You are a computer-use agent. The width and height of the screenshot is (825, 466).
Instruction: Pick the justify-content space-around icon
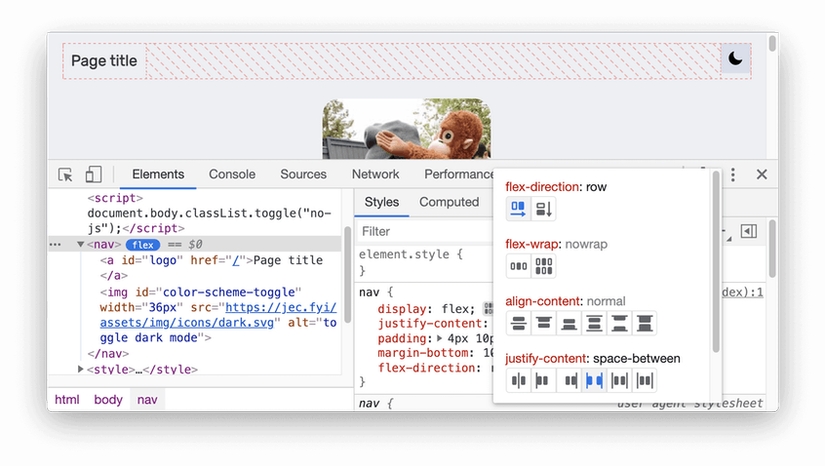click(x=620, y=380)
